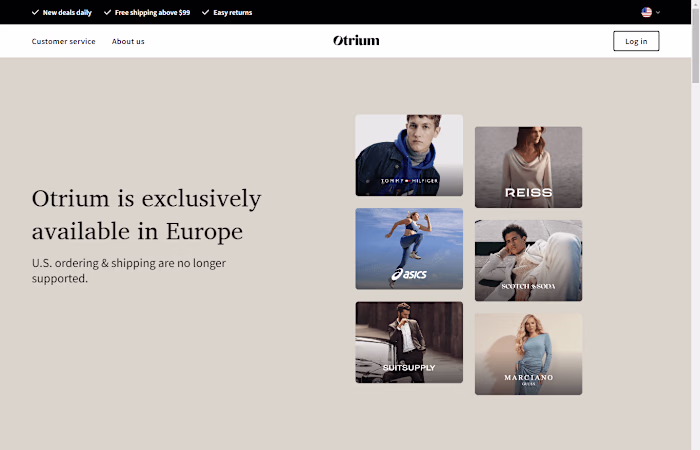Click the vertical page scrollbar thumb
Image resolution: width=700 pixels, height=450 pixels.
click(696, 45)
